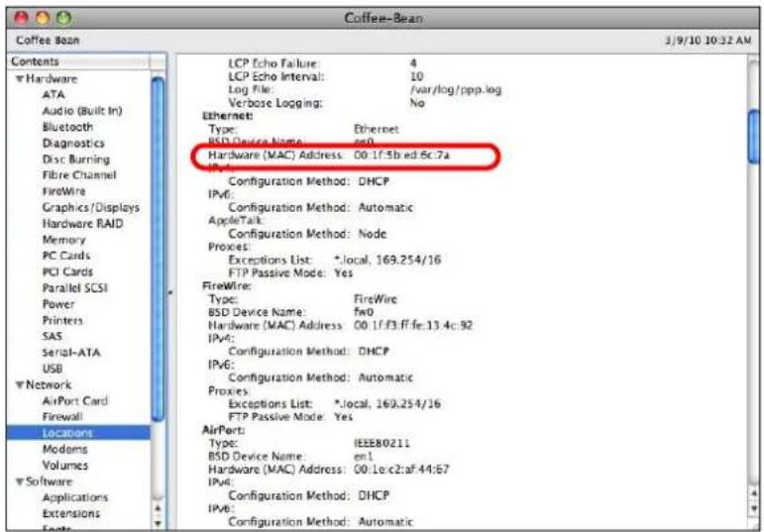Screen dimensions: 764x532
Task: Select Hardware RAID item
Action: 83,224
